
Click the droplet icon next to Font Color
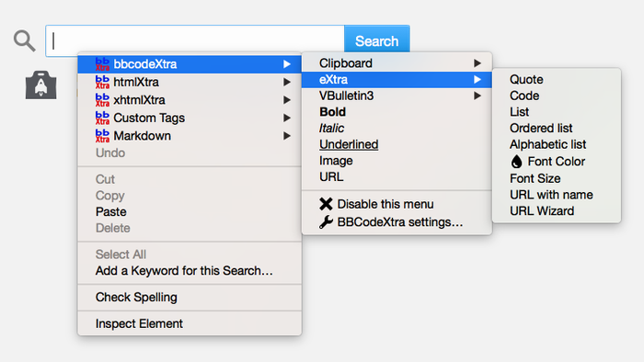click(516, 162)
